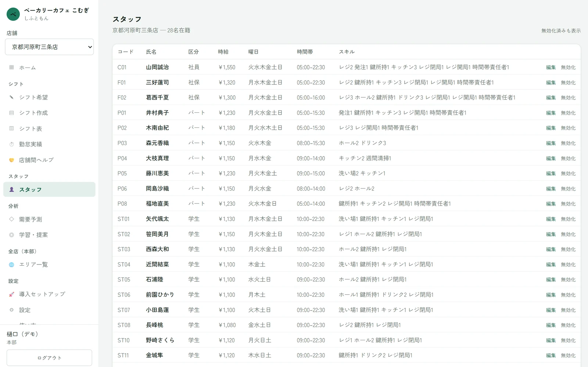This screenshot has height=367, width=588.
Task: Click time range 05:00–16:00 for 葛西千夏
Action: [x=311, y=98]
